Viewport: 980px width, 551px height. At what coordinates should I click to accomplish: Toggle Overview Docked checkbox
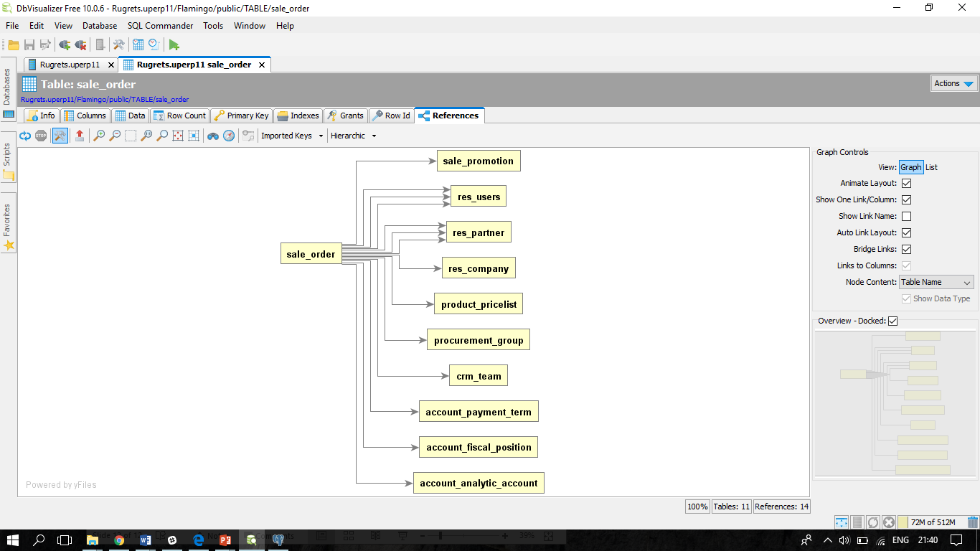(893, 321)
